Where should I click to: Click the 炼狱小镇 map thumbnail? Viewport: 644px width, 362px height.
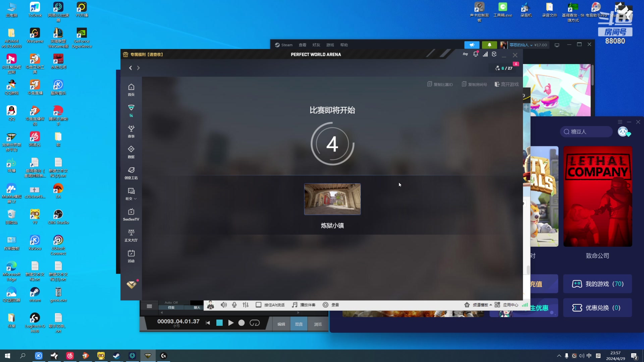[332, 199]
